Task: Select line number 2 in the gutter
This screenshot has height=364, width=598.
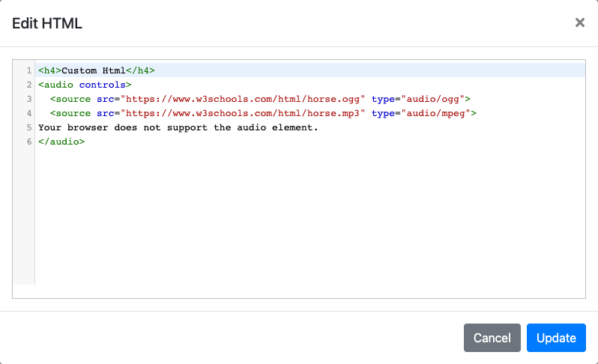Action: click(28, 85)
